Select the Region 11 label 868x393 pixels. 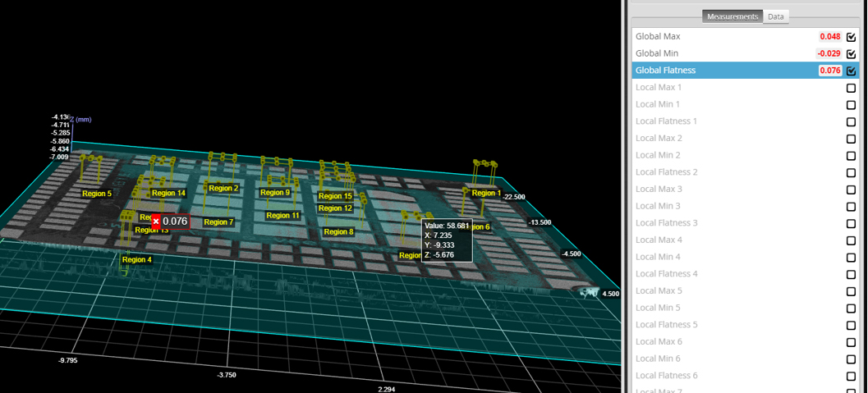pos(283,216)
